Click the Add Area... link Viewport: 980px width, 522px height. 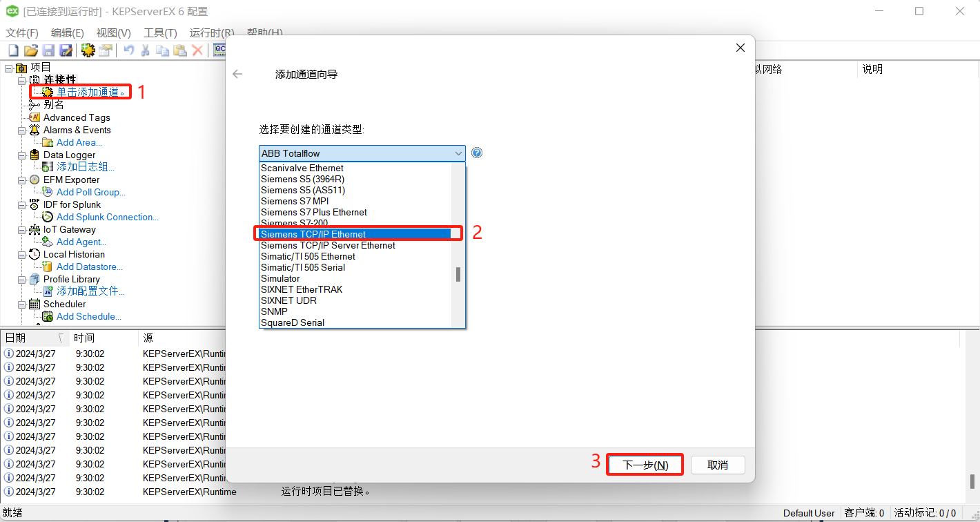(79, 142)
